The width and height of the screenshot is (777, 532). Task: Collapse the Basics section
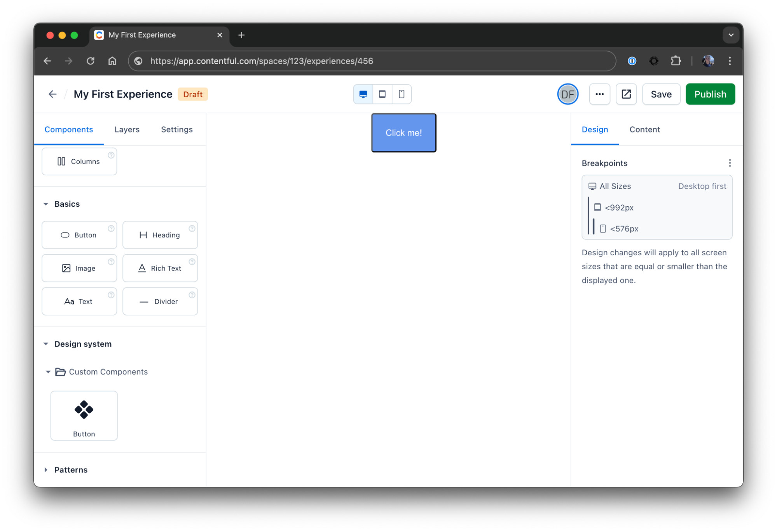tap(47, 204)
